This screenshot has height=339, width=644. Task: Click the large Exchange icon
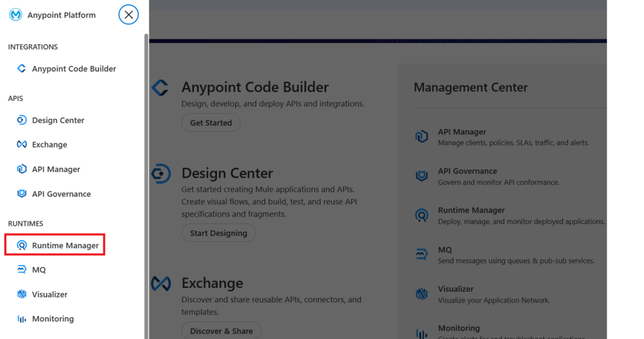160,284
